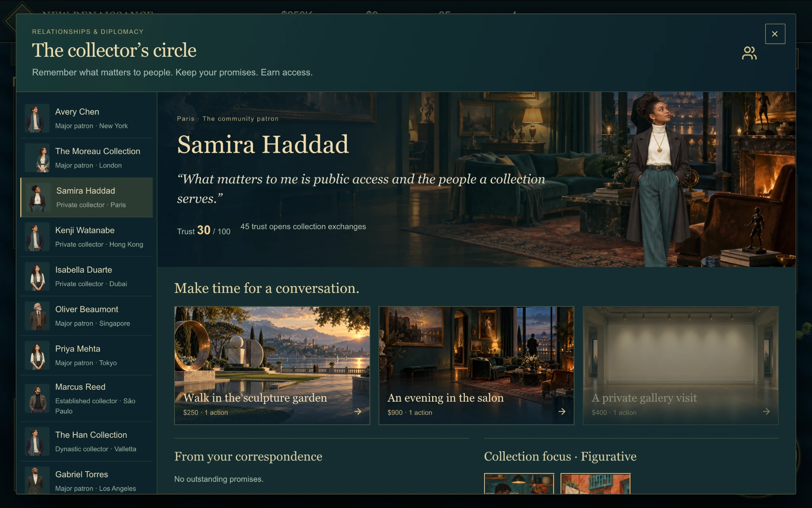812x508 pixels.
Task: Click 'From your correspondence' heading
Action: (x=248, y=456)
